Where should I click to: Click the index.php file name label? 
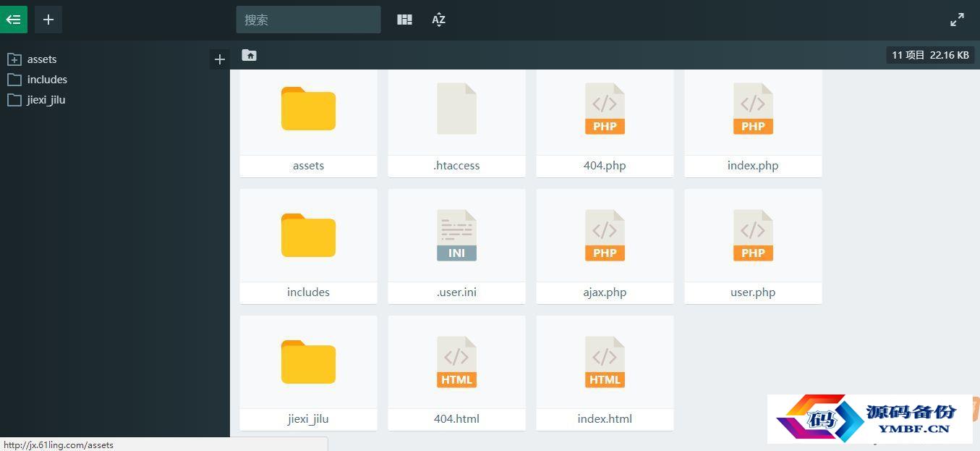[x=753, y=166]
